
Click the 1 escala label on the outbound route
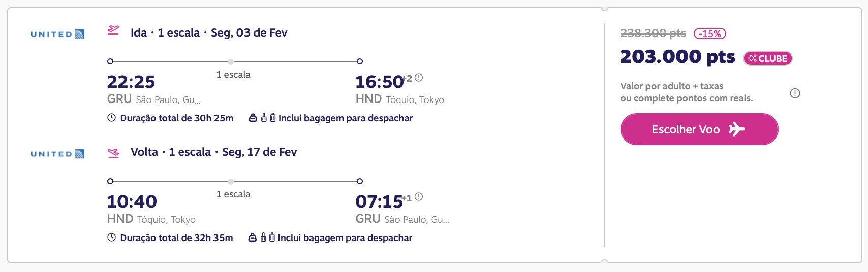coord(233,75)
